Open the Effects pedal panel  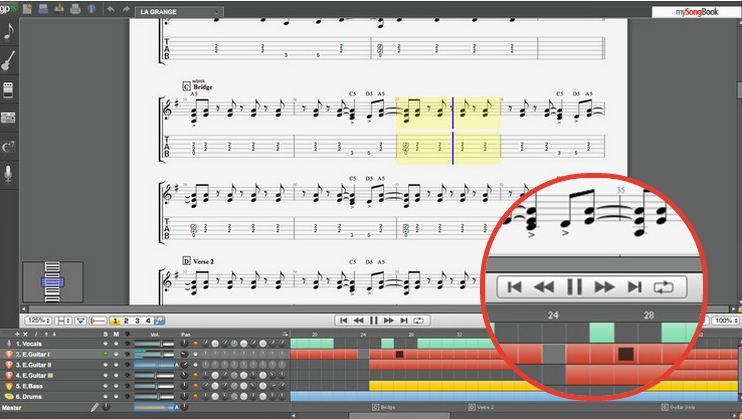9,89
